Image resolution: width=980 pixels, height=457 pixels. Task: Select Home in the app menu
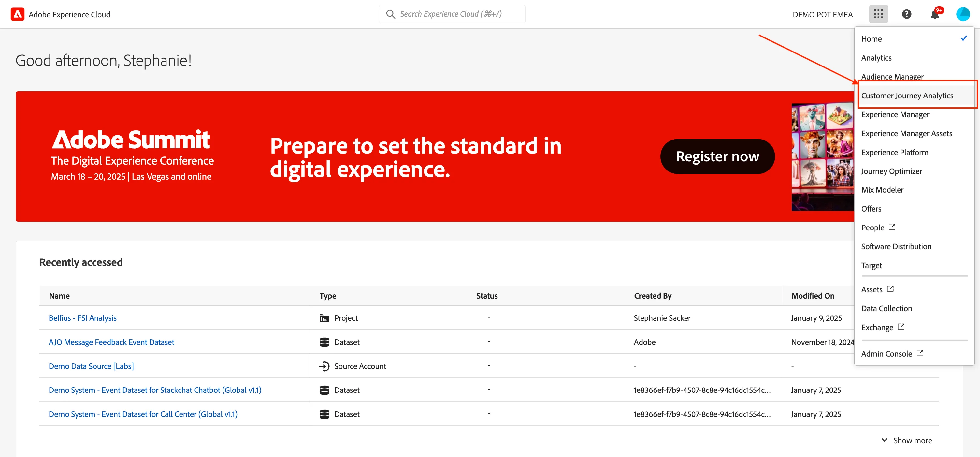914,39
